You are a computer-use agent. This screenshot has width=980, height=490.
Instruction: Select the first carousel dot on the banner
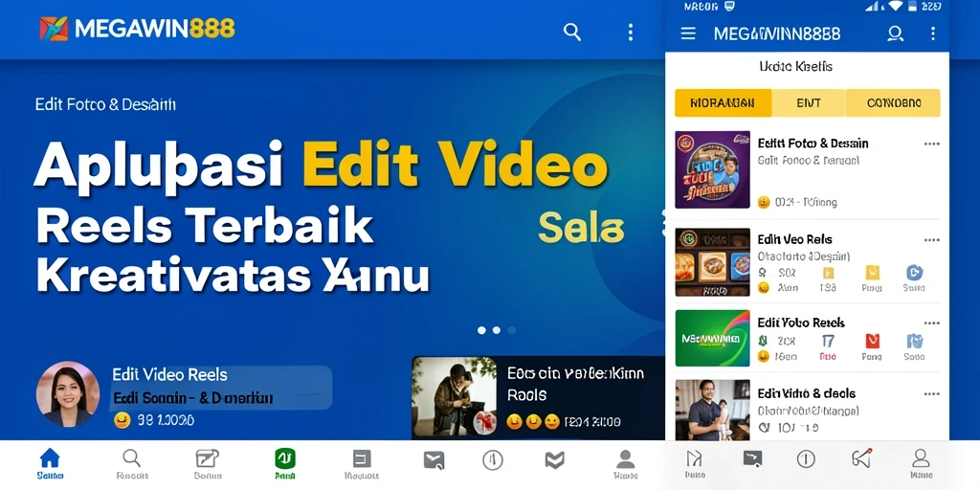[x=481, y=330]
